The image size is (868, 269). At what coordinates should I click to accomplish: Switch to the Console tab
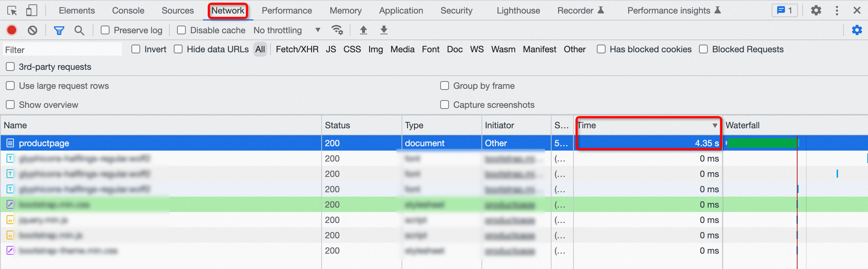tap(128, 11)
